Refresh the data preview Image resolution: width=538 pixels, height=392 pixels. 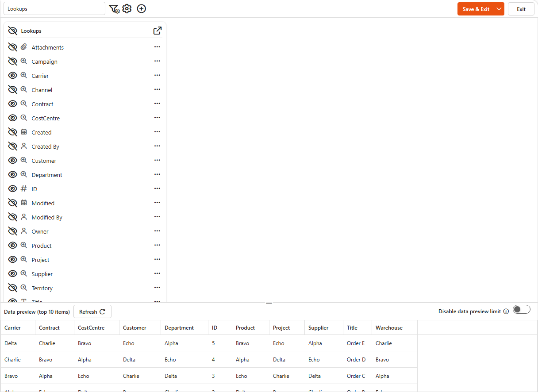[x=92, y=311]
